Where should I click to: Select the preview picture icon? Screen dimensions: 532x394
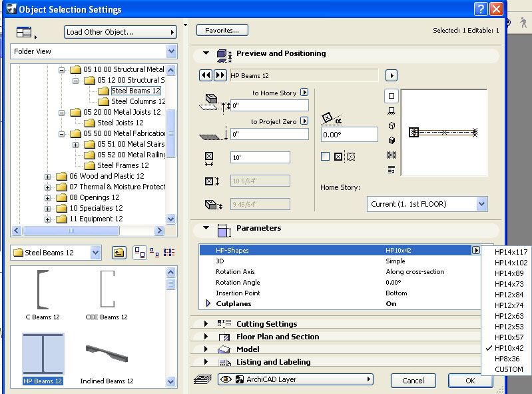tap(392, 155)
